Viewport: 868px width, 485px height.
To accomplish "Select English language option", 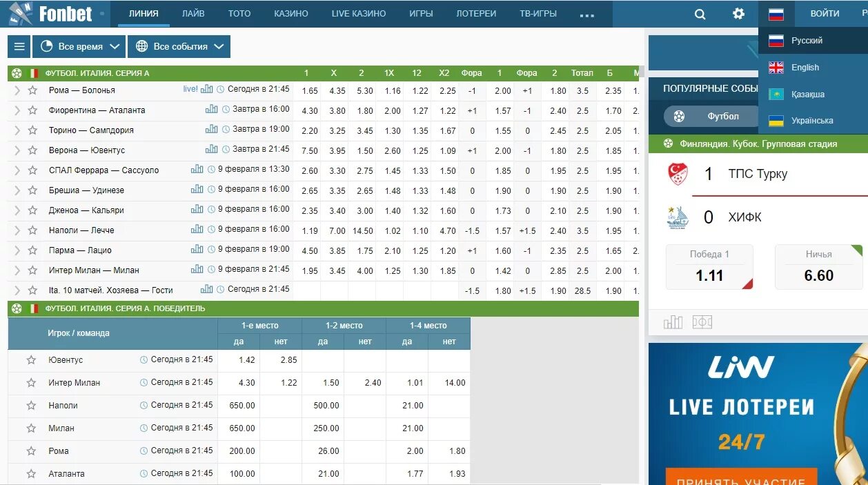I will [813, 67].
